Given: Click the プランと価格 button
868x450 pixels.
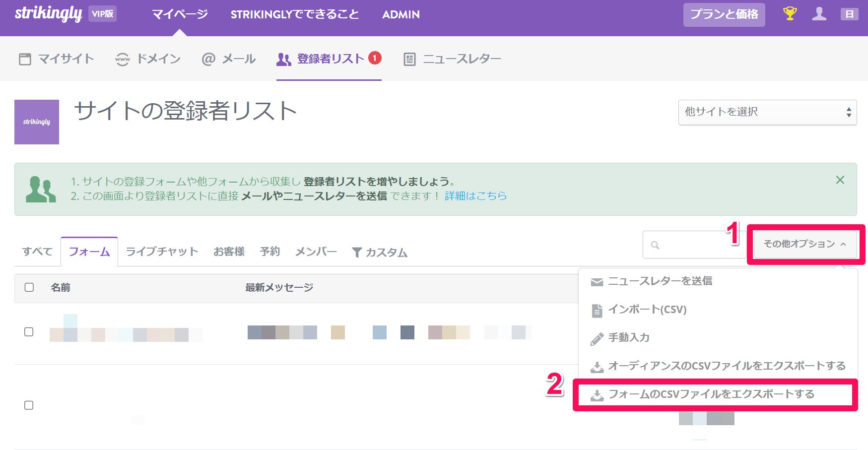Looking at the screenshot, I should [x=724, y=14].
